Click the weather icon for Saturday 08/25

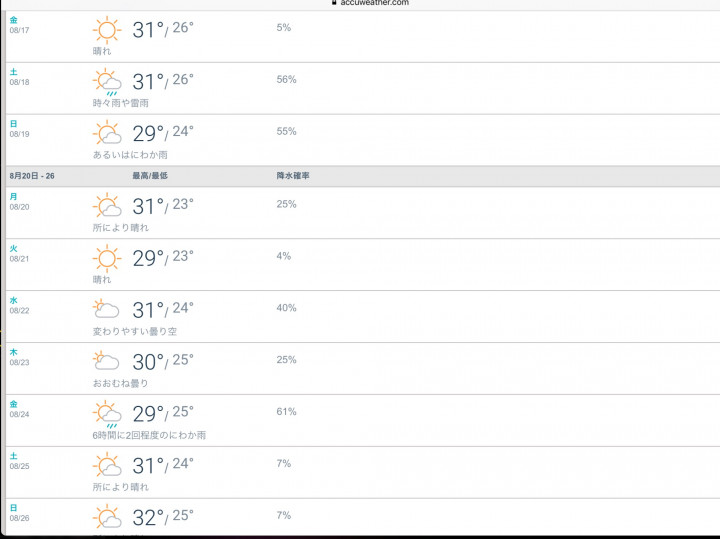(x=107, y=466)
